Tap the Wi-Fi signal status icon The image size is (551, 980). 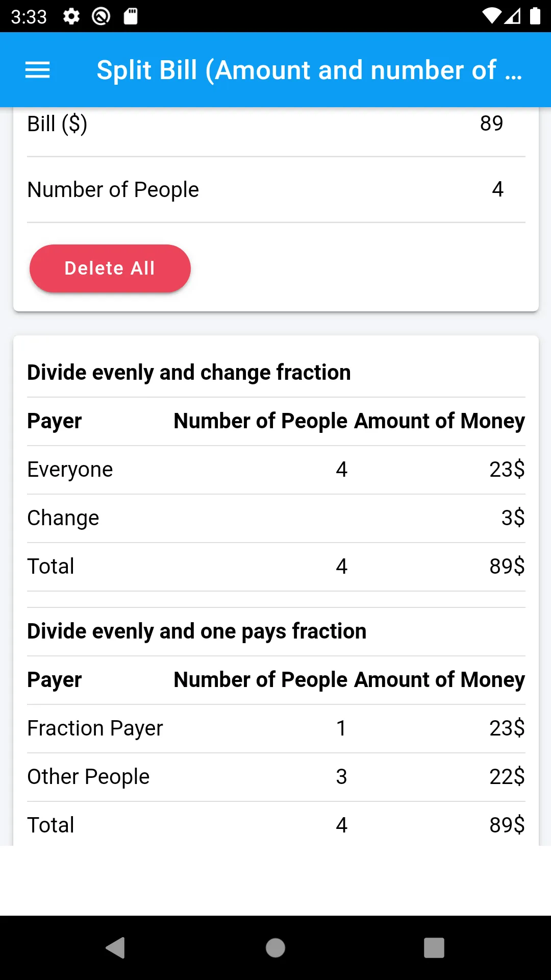492,16
